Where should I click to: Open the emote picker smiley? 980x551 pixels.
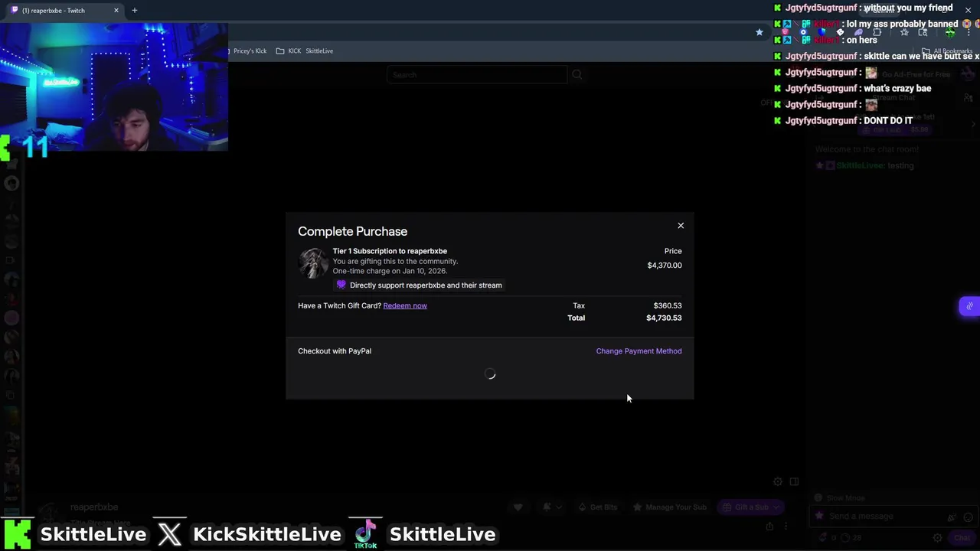[967, 517]
